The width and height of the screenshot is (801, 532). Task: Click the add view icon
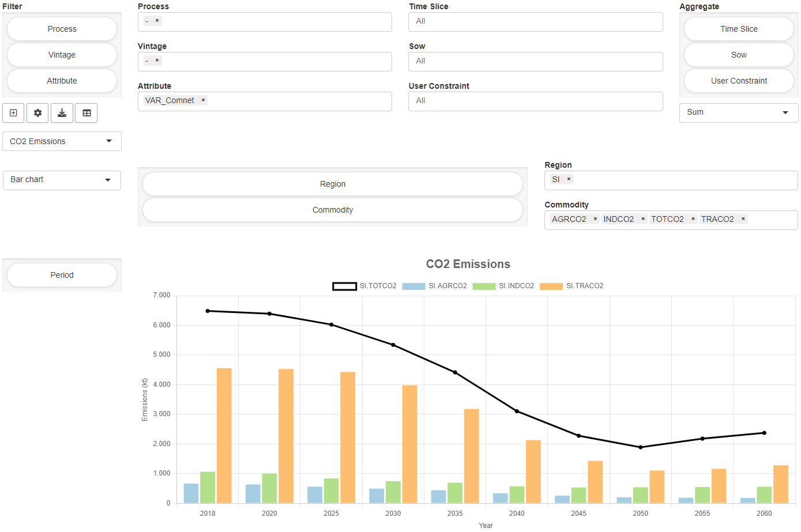tap(13, 113)
